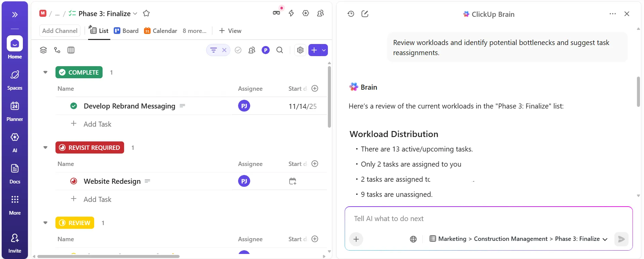Start a new Brain chat with the pencil icon
This screenshot has height=259, width=644.
pos(365,14)
